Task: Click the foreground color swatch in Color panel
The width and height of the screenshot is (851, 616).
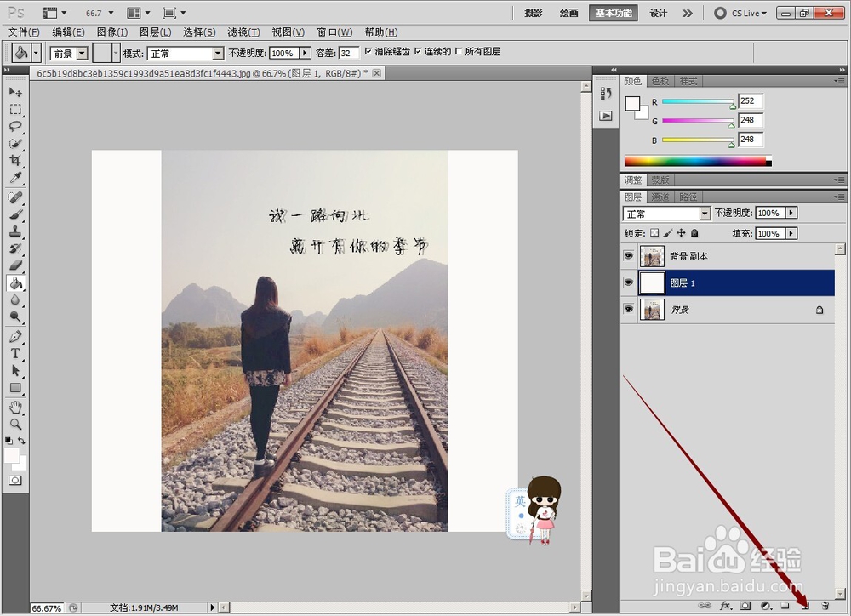Action: point(632,103)
